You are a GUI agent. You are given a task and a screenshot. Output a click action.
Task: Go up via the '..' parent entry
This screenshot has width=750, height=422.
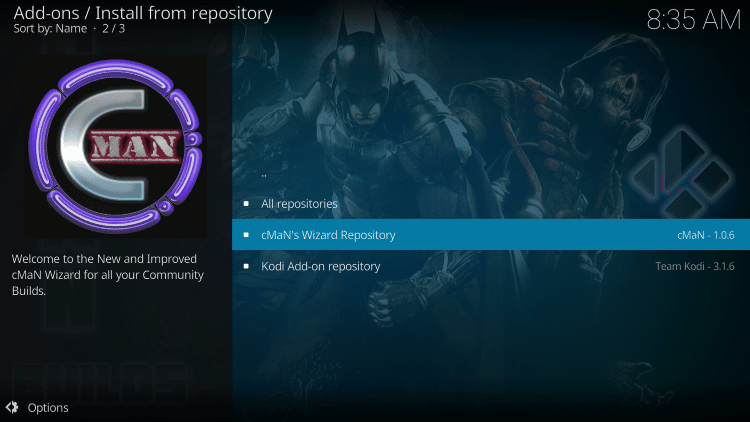263,173
